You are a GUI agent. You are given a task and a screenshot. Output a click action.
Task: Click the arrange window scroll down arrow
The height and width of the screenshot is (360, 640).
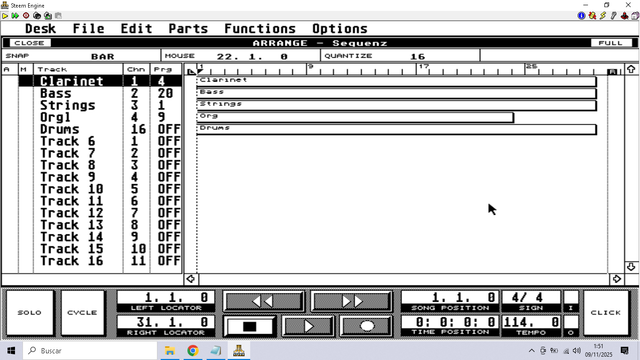(x=631, y=267)
